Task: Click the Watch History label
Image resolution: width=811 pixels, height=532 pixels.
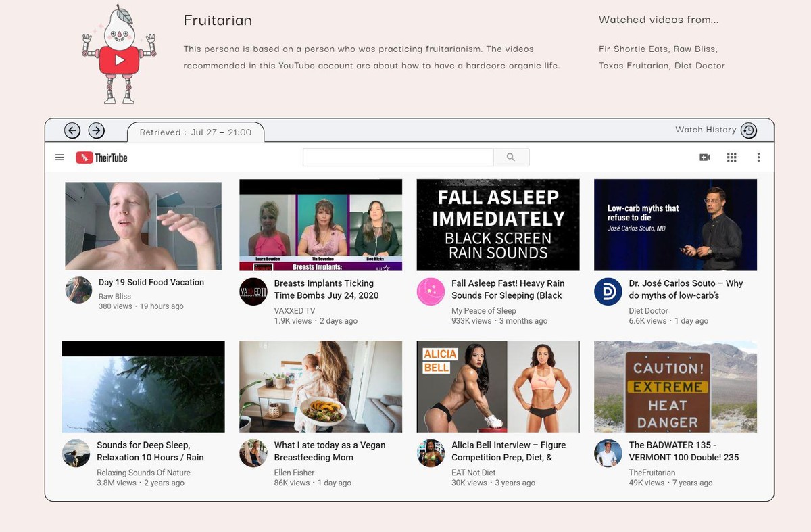Action: 706,130
